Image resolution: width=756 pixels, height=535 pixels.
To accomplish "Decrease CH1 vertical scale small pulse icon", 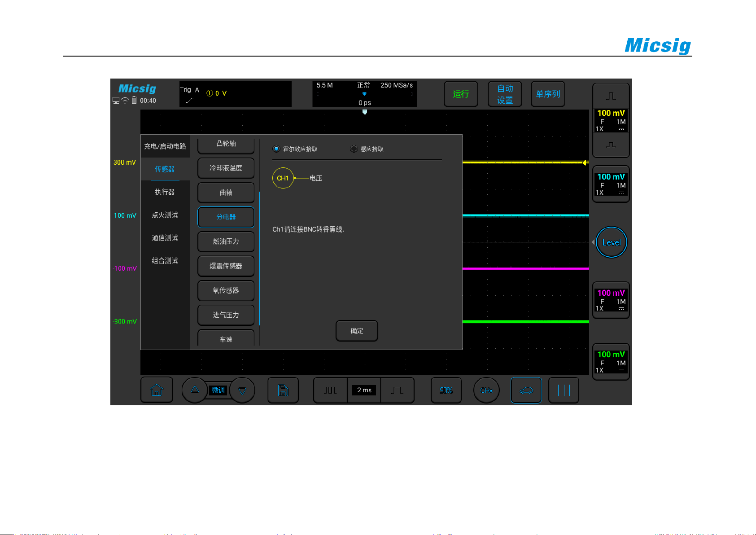I will 611,145.
